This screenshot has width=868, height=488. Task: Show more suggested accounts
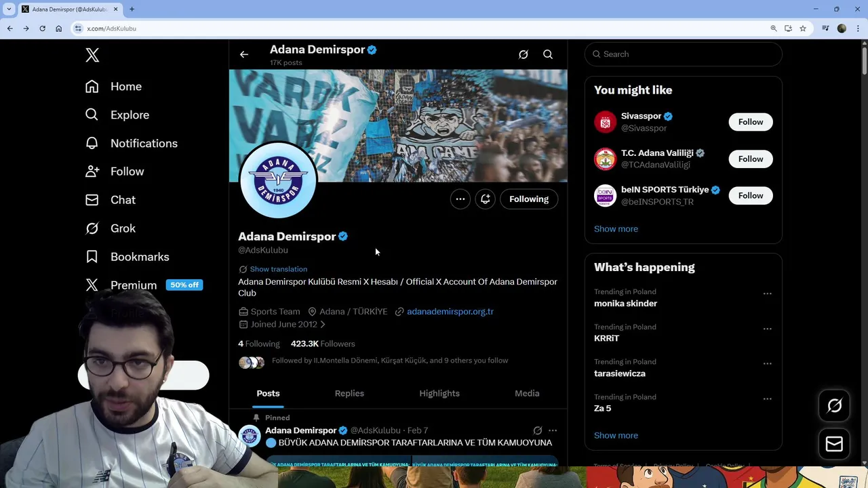point(616,229)
